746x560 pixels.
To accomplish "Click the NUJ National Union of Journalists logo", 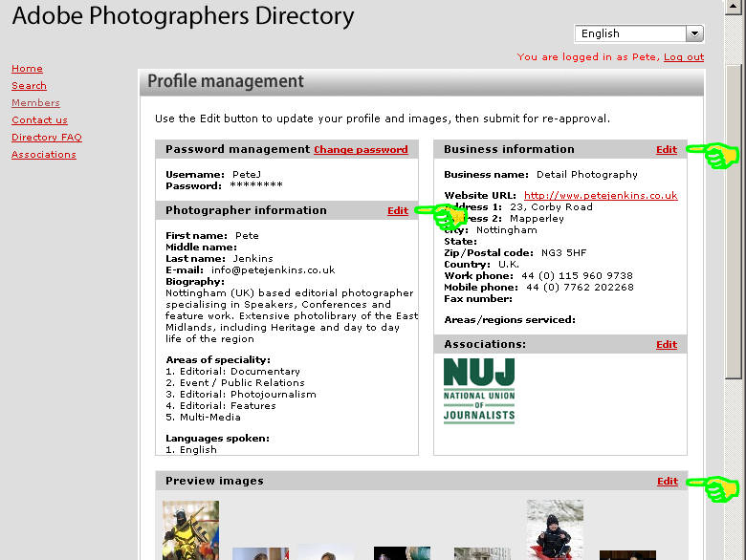I will 479,390.
